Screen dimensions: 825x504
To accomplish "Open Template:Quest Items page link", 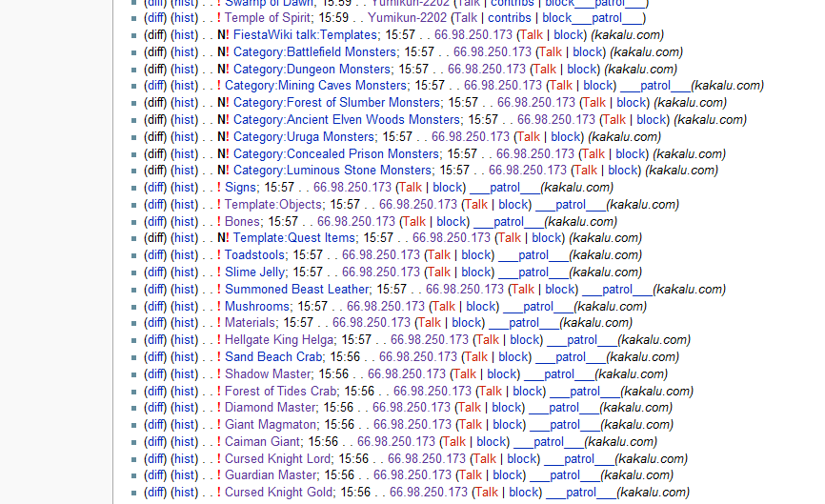I will [x=294, y=238].
